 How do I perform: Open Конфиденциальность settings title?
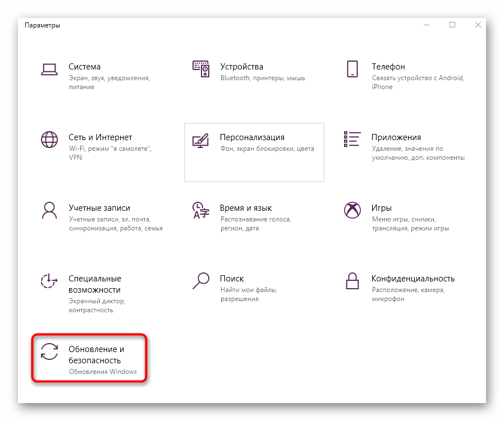point(413,279)
